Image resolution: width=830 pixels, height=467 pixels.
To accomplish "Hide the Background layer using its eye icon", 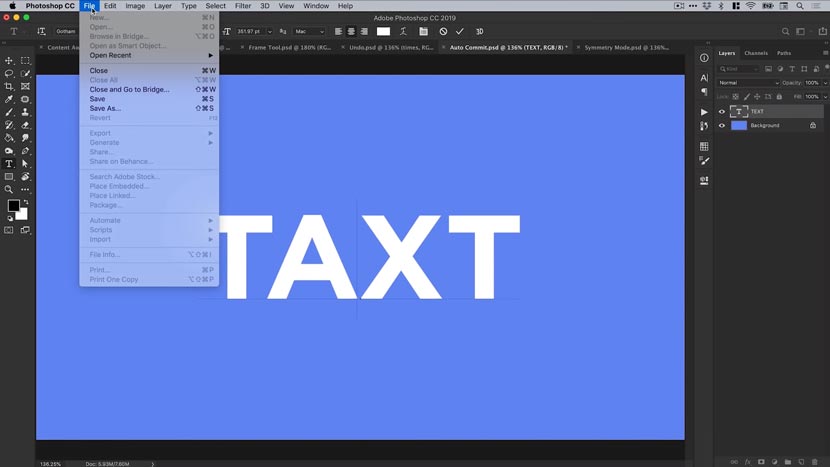I will (722, 126).
